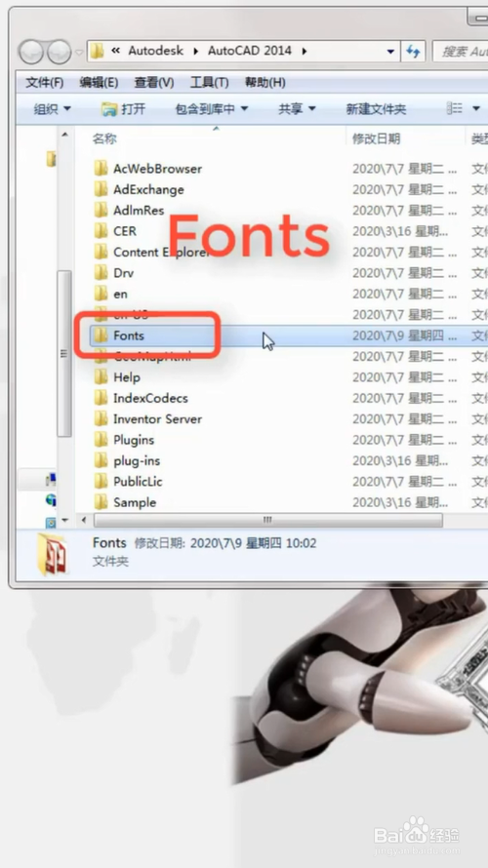
Task: Click the large Fonts folder thumbnail in details pane
Action: [x=53, y=553]
